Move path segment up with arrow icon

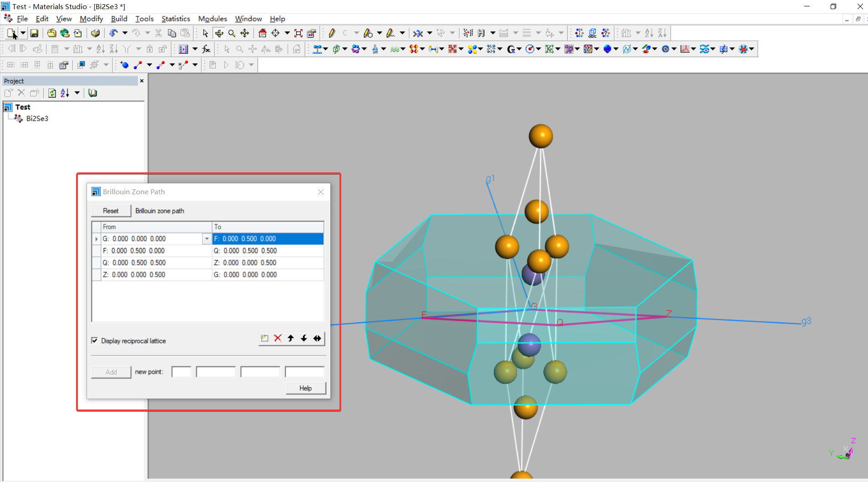pos(291,338)
